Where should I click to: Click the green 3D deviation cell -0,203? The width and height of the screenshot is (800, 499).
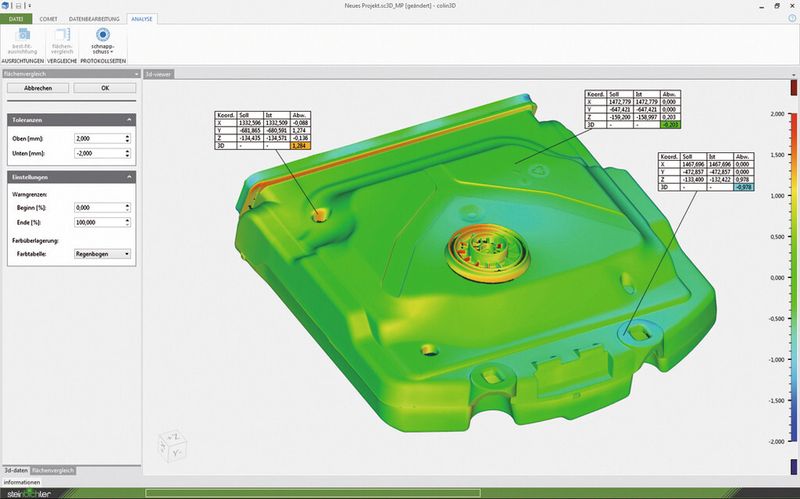[670, 125]
